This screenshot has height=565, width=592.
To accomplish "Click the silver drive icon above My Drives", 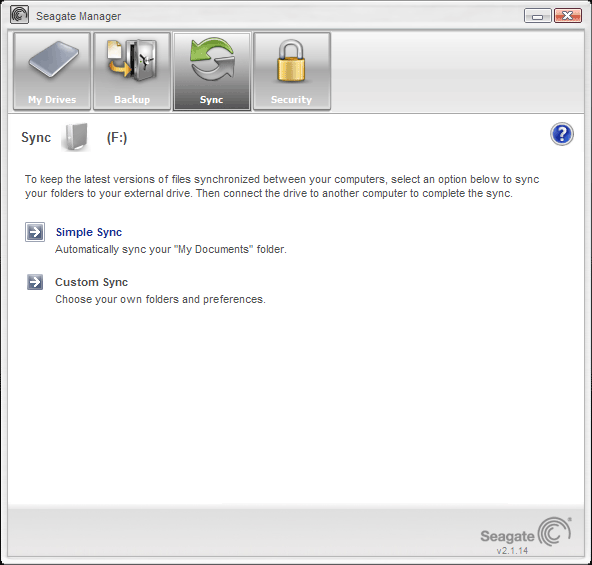I will coord(53,59).
